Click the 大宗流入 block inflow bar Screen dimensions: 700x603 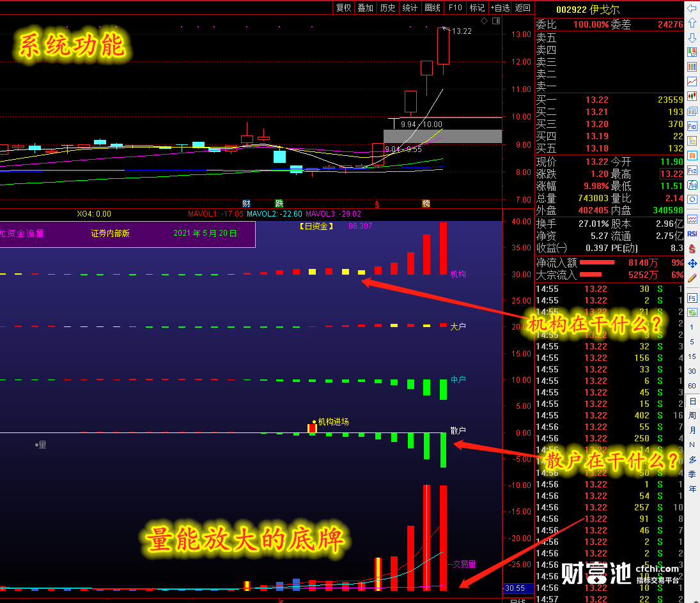click(x=590, y=275)
